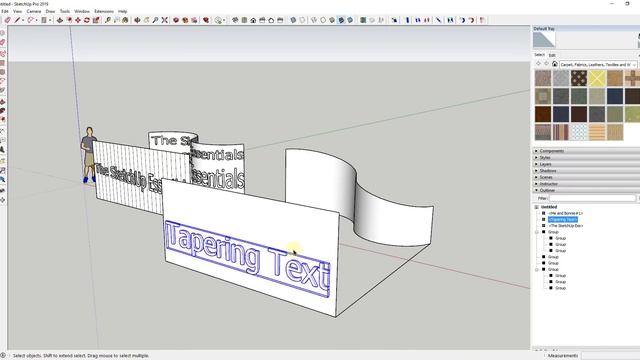Switch to the materials Select tab
Image resolution: width=640 pixels, height=360 pixels.
tap(539, 55)
